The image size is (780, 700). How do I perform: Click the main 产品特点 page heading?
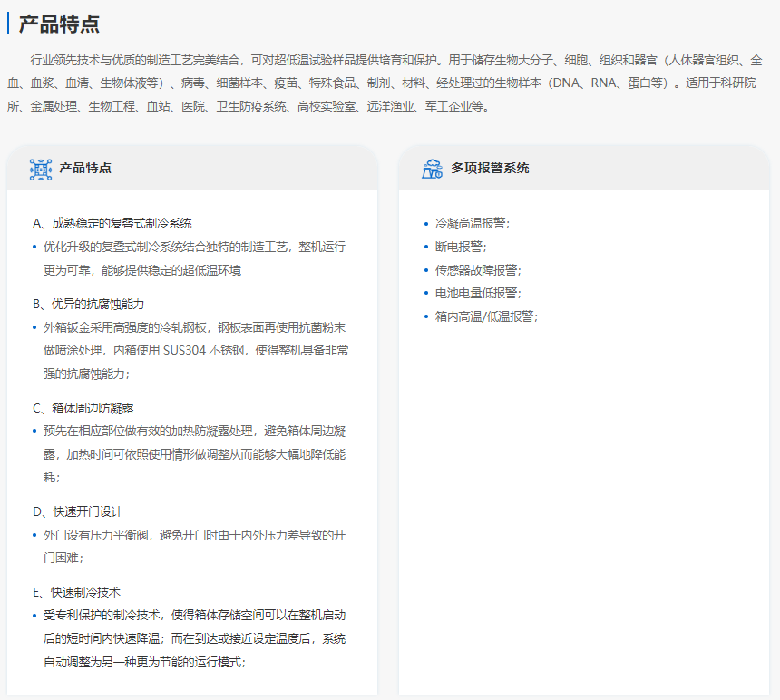coord(59,24)
